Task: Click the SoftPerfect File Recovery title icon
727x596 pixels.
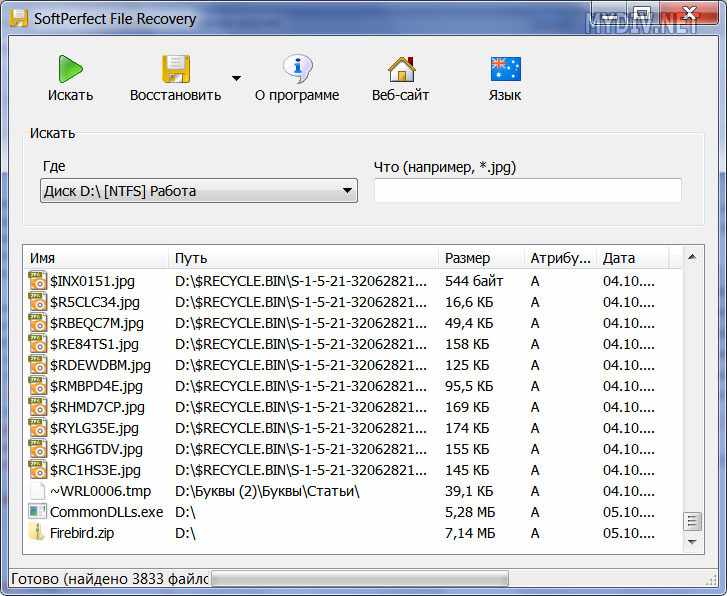Action: [19, 19]
